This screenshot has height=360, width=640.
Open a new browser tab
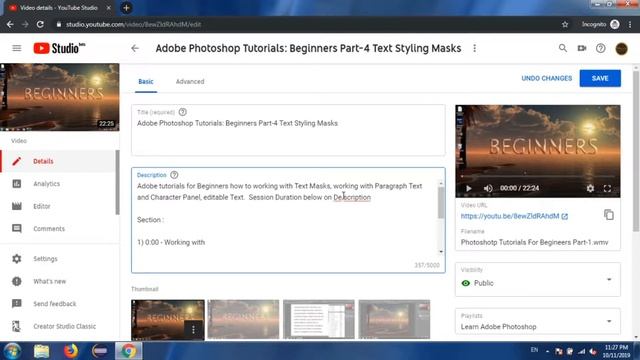click(126, 8)
